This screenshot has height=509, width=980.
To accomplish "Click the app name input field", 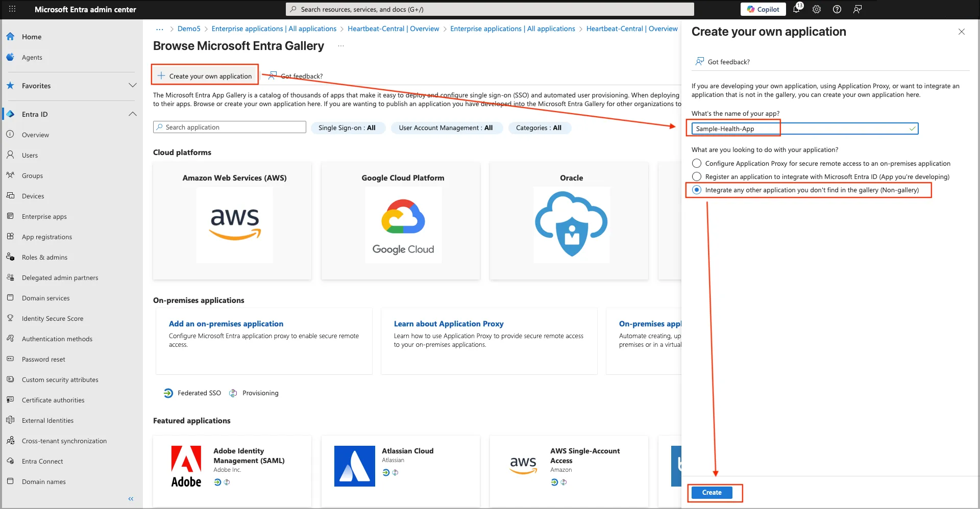I will (804, 129).
